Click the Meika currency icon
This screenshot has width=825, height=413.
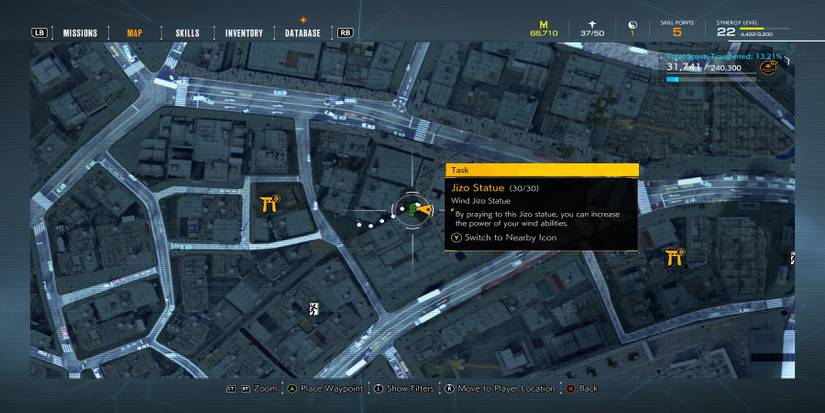pyautogui.click(x=544, y=24)
